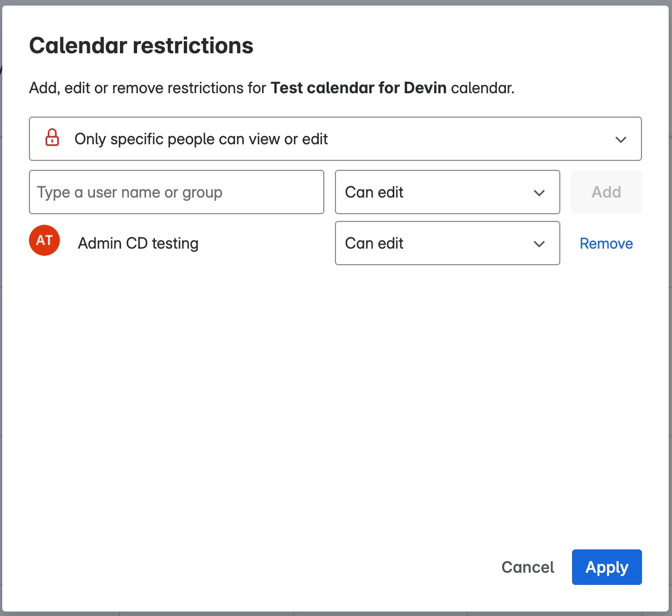Click the bold 'Test calendar for Devin' name
This screenshot has height=616, width=672.
(x=358, y=88)
